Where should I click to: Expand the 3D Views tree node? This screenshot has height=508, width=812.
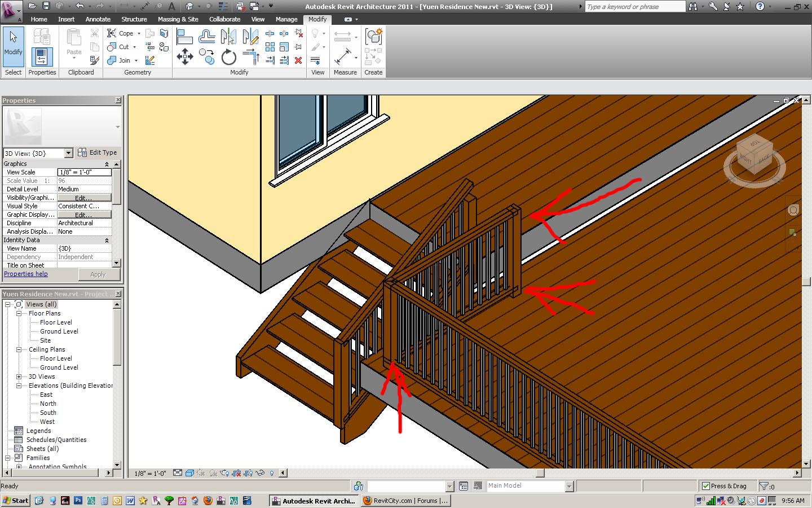coord(19,376)
